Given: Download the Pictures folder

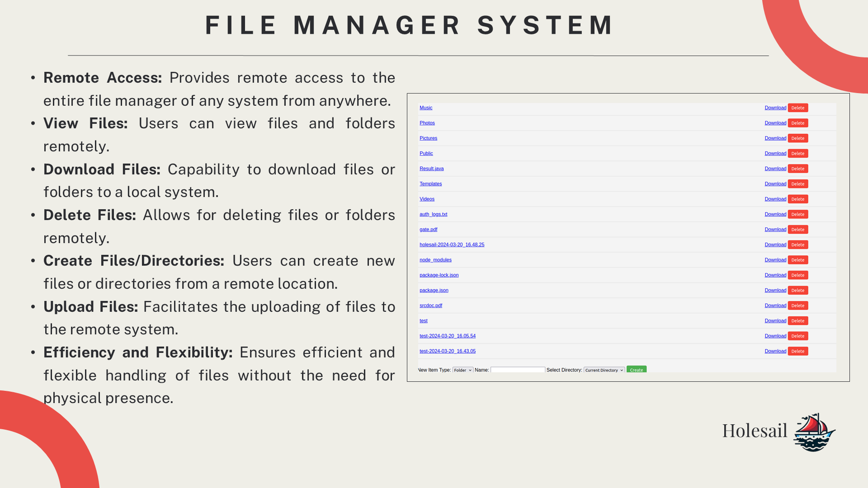Looking at the screenshot, I should tap(775, 138).
